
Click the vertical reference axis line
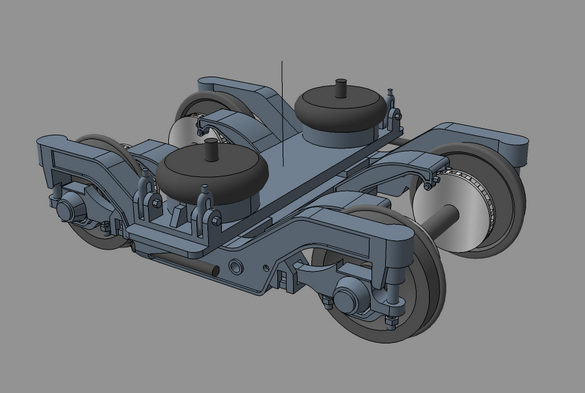[282, 113]
